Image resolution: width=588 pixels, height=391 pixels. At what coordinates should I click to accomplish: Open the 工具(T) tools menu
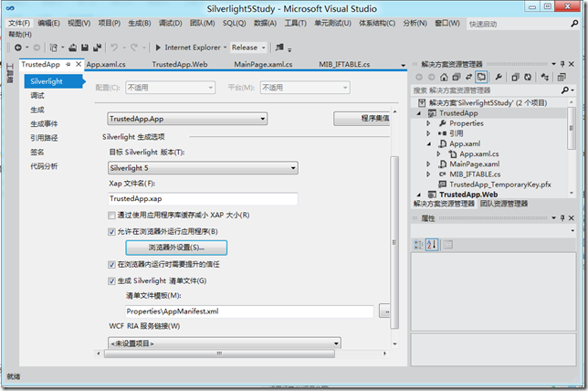(295, 23)
